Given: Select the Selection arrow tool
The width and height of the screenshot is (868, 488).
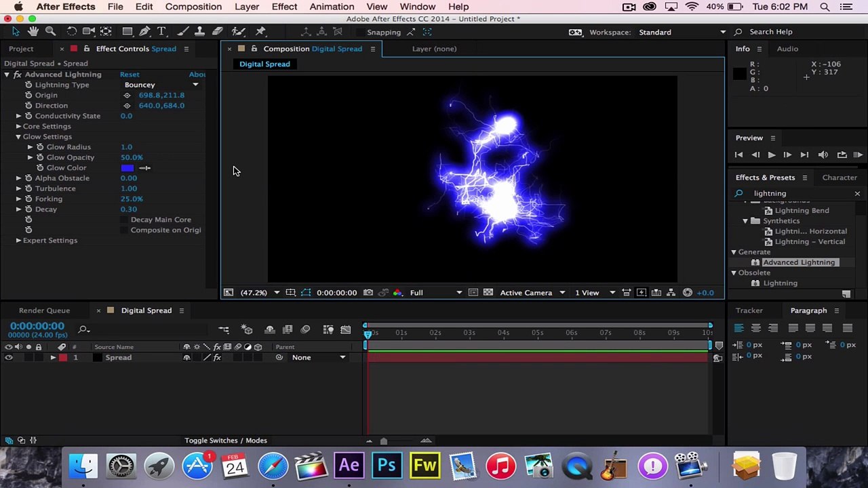Looking at the screenshot, I should click(x=16, y=32).
